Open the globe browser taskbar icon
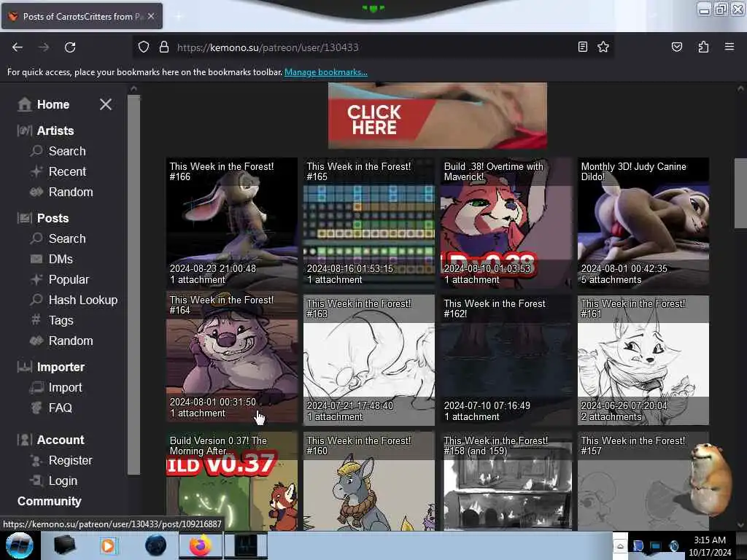This screenshot has height=560, width=747. click(155, 545)
